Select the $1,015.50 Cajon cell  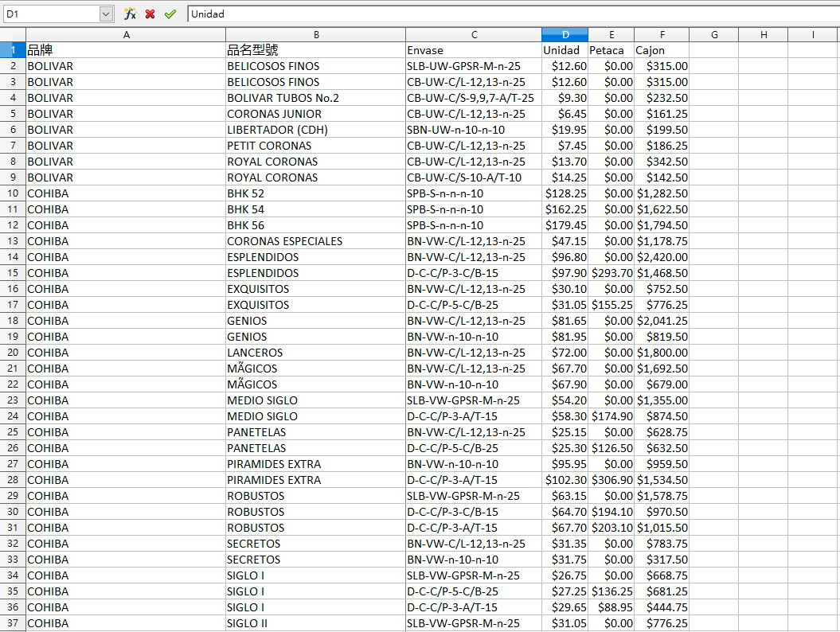point(662,528)
